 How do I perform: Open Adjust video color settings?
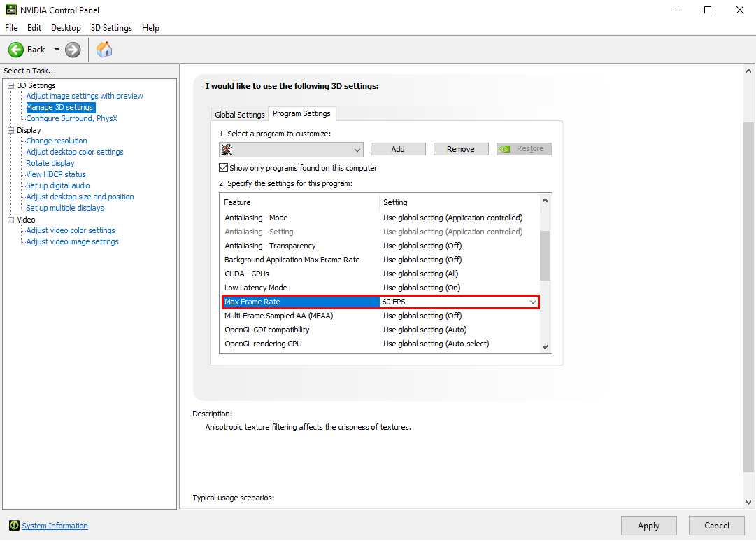[x=71, y=230]
